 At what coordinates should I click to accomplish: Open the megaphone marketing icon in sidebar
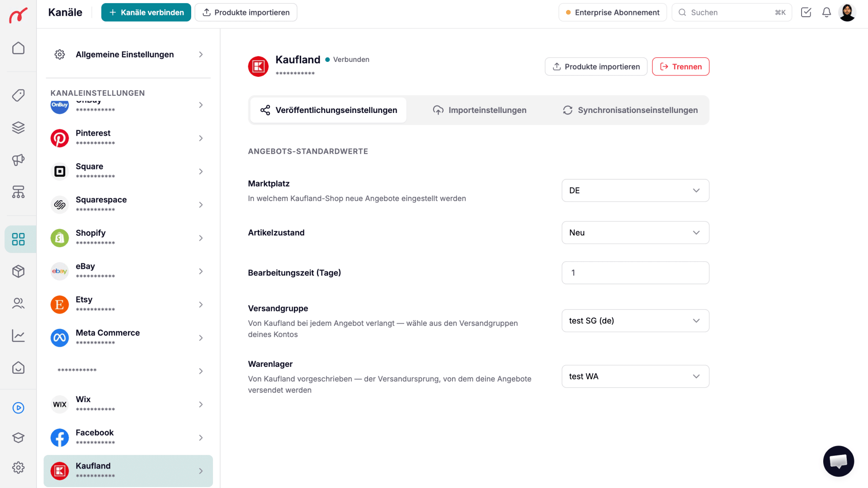click(x=18, y=160)
